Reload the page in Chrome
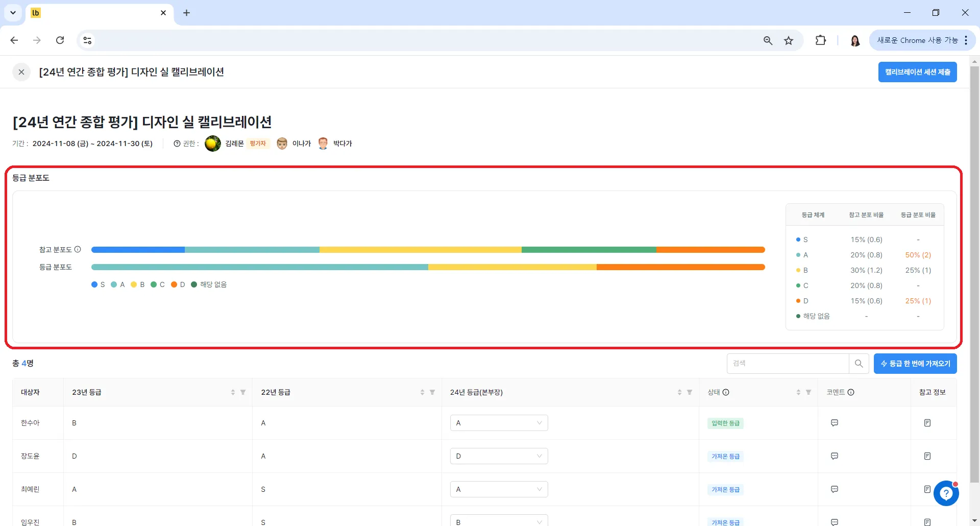 coord(60,40)
